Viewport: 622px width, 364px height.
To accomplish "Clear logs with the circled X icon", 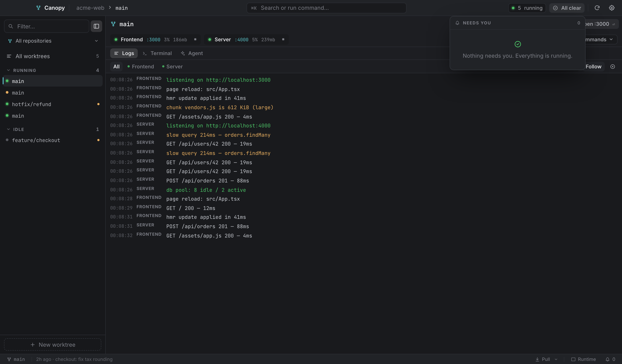I will click(x=612, y=67).
